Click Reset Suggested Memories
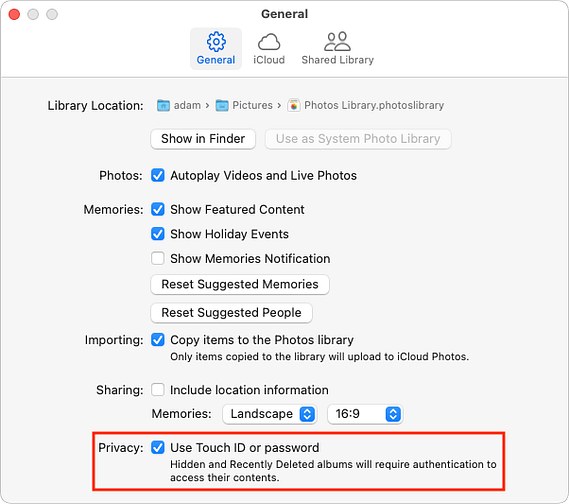This screenshot has width=569, height=504. click(240, 284)
